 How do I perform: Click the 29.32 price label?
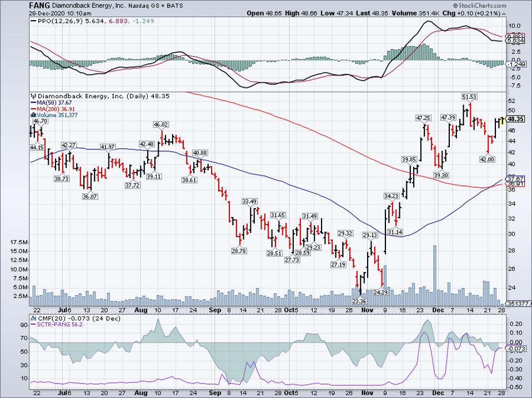(x=345, y=233)
